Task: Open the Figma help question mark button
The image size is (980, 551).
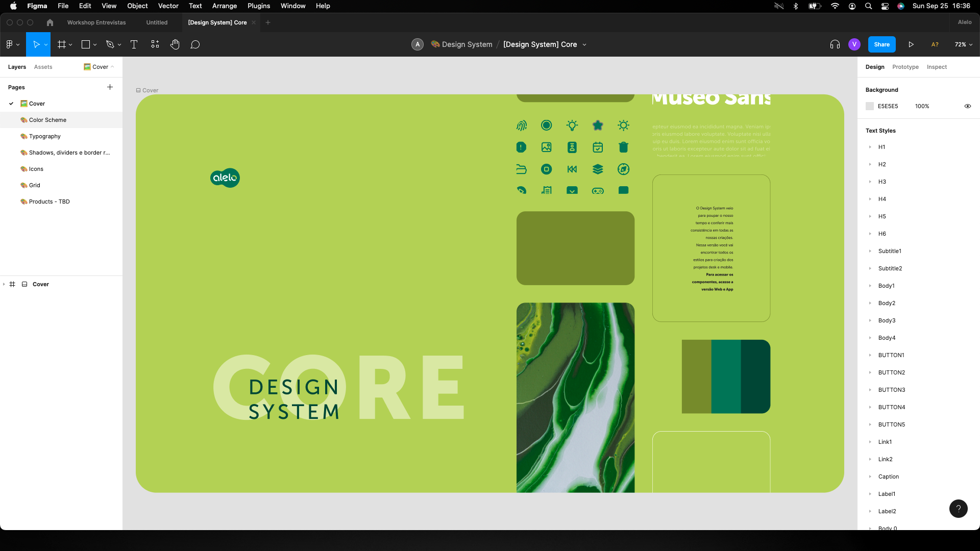Action: click(x=958, y=508)
